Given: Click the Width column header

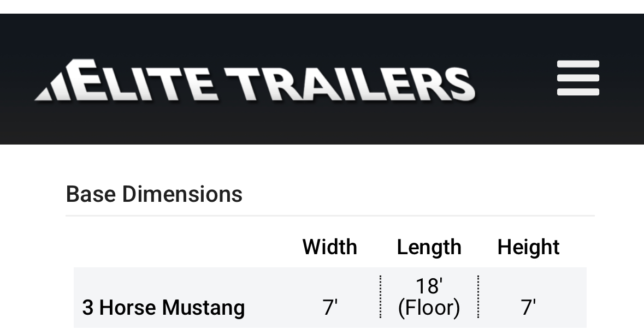Looking at the screenshot, I should 330,247.
